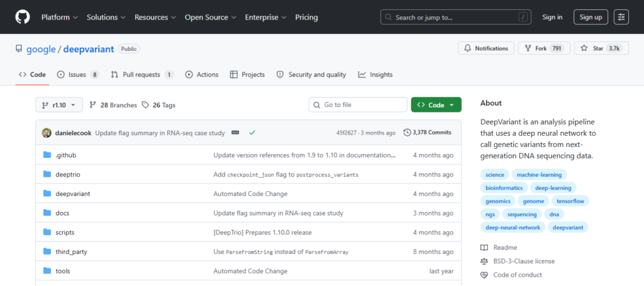Switch to the Security and quality tab
The height and width of the screenshot is (286, 644).
311,75
